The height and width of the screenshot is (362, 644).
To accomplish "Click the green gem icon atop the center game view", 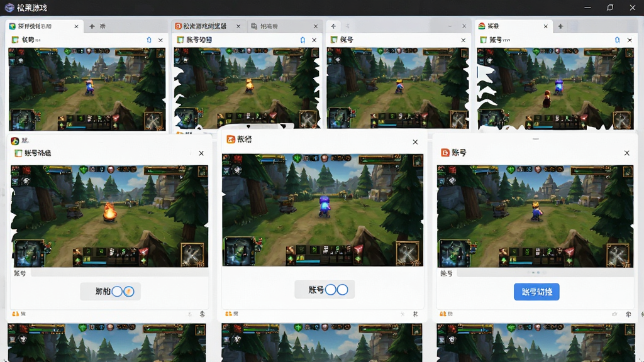I will (297, 158).
